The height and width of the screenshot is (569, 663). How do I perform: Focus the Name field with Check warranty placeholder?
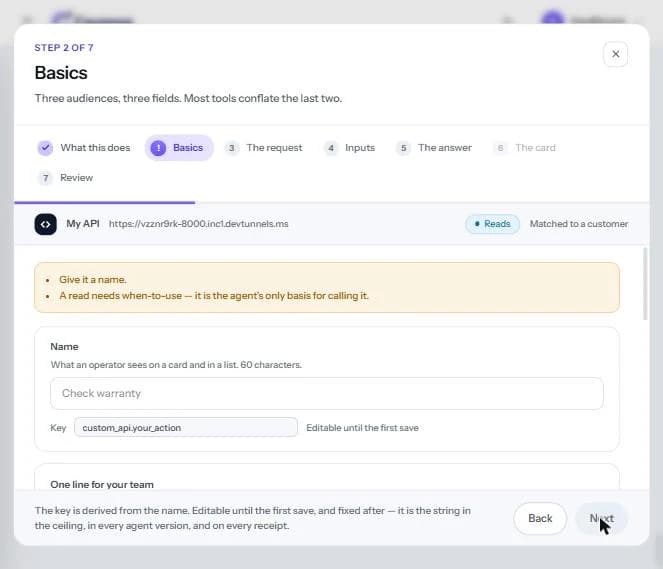coord(326,394)
